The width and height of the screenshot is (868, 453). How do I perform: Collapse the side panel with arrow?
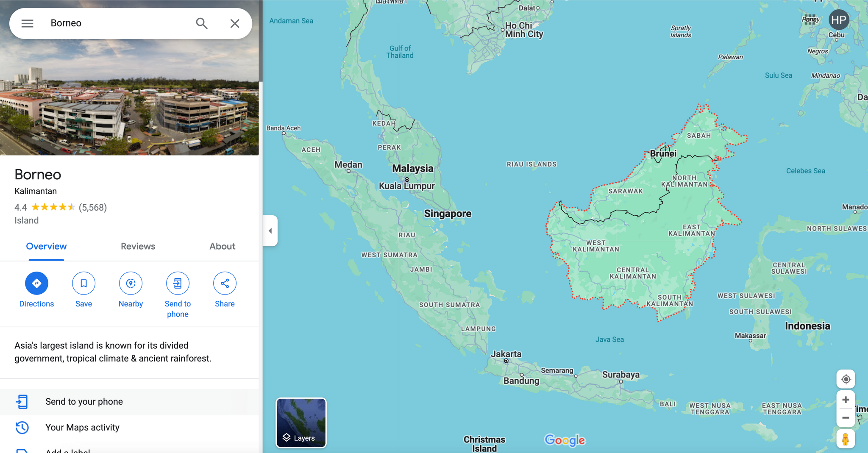(x=270, y=231)
